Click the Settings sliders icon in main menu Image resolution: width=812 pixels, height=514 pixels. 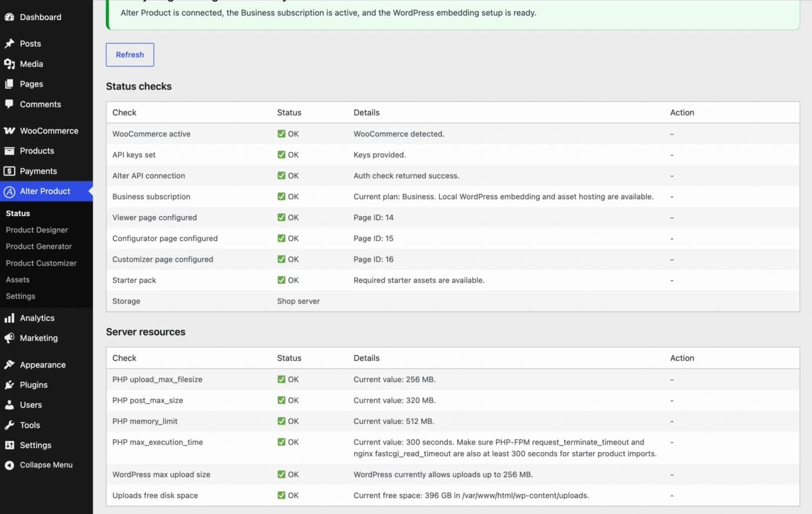(9, 445)
